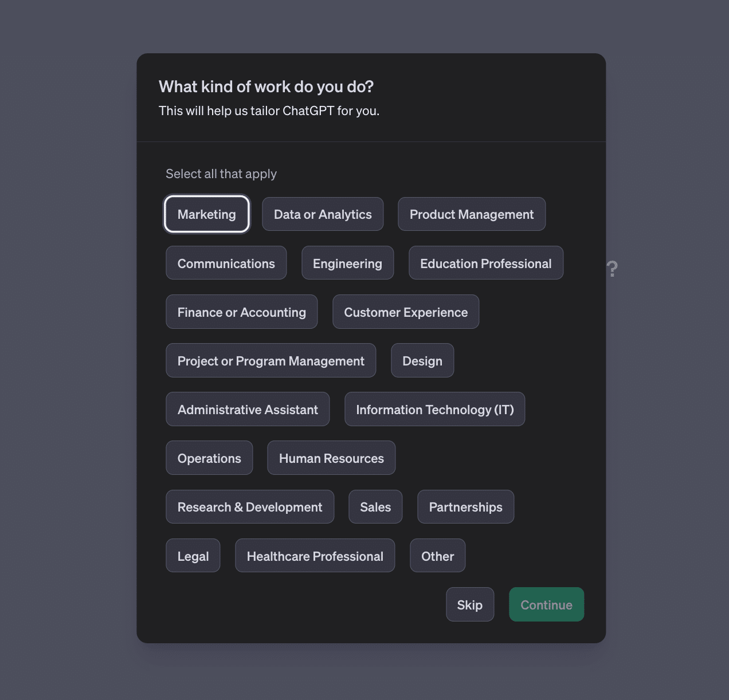Viewport: 729px width, 700px height.
Task: Select Research & Development chip
Action: 250,507
